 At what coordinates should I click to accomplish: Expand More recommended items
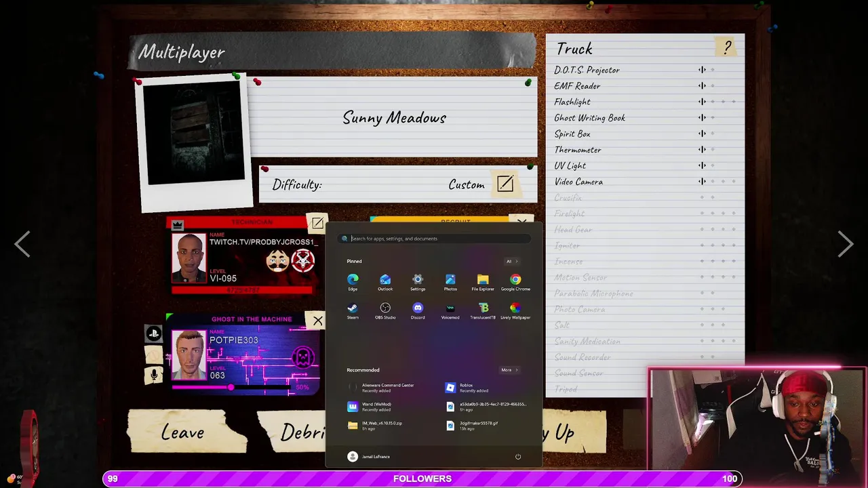point(509,370)
